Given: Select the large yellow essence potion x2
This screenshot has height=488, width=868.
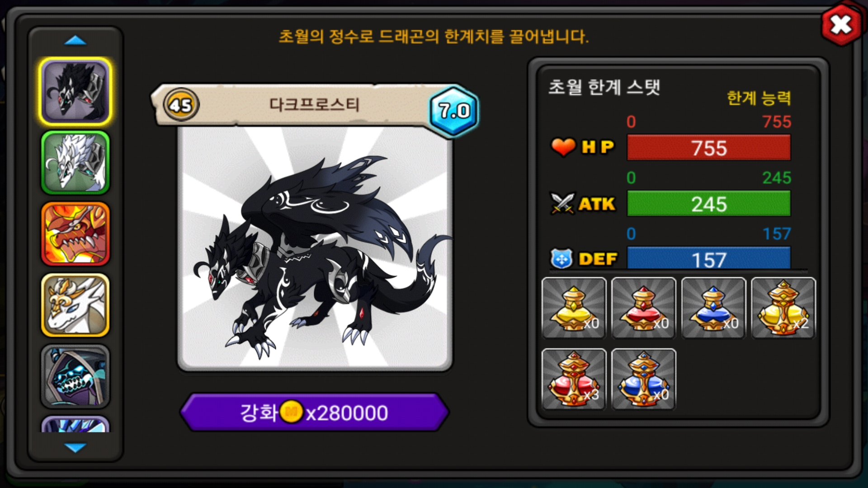Looking at the screenshot, I should point(783,308).
